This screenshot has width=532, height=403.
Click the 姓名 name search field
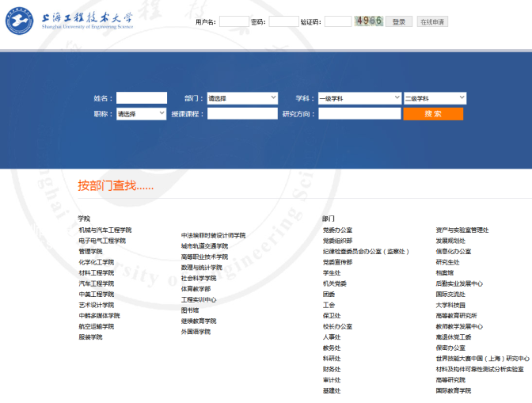pos(142,98)
